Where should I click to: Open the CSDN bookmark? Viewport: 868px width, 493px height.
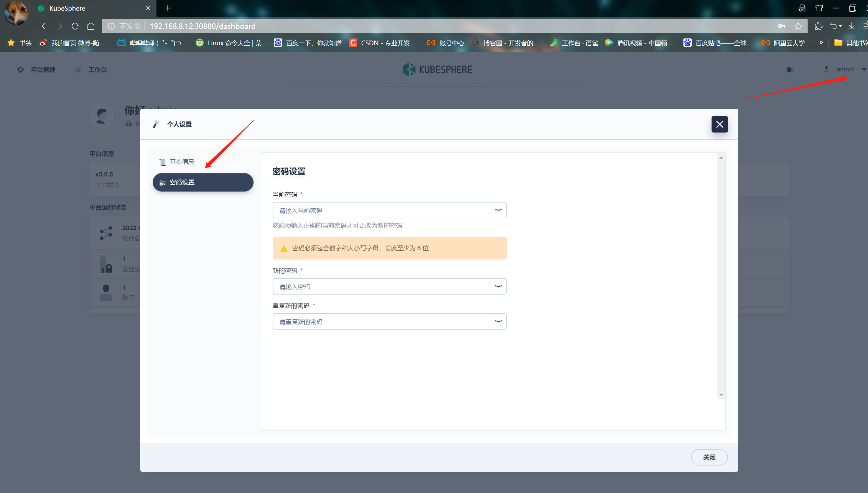(x=382, y=43)
